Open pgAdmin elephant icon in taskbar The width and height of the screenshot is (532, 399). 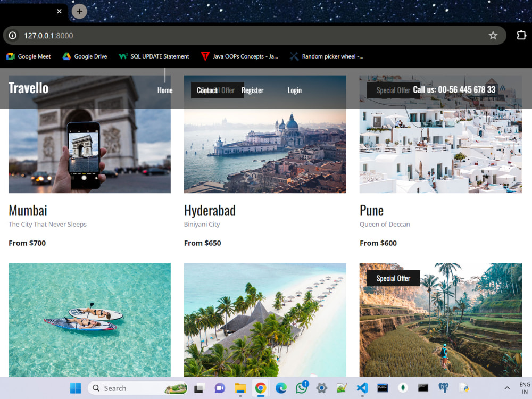(x=444, y=388)
